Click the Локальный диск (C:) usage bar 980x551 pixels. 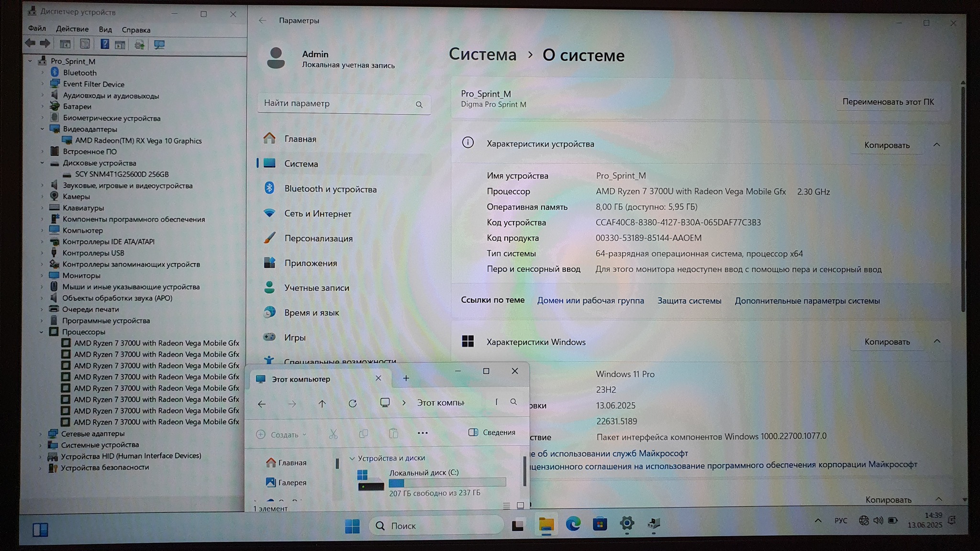pos(447,483)
